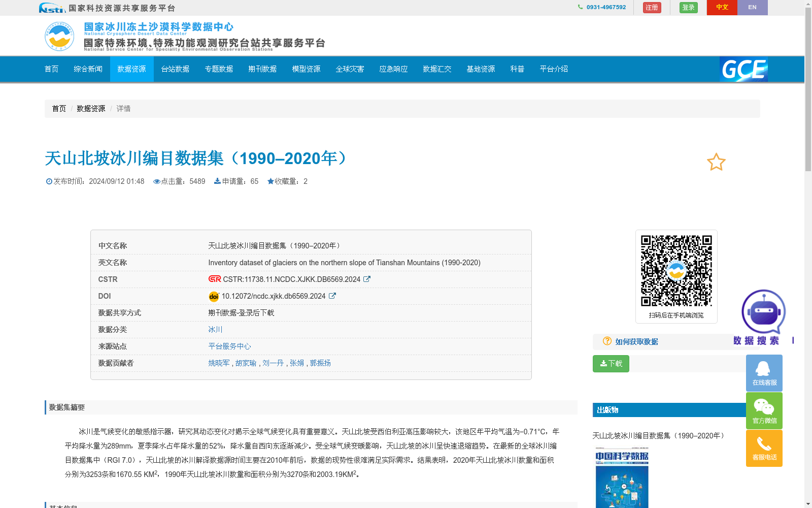Open customer service phone (客服电话) widget
812x508 pixels.
click(764, 448)
